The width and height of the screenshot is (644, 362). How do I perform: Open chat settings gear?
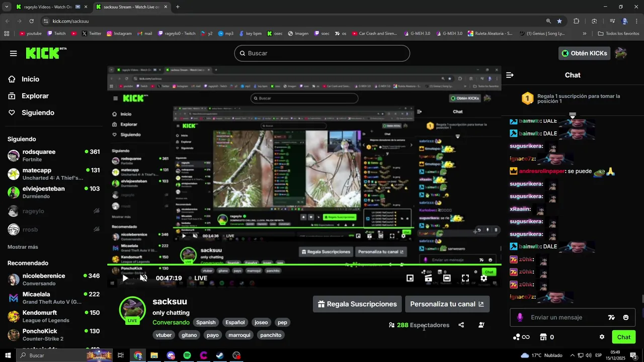click(602, 337)
